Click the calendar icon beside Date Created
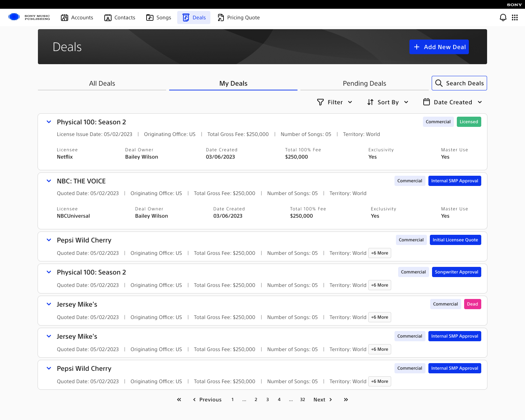The height and width of the screenshot is (420, 525). pos(427,102)
